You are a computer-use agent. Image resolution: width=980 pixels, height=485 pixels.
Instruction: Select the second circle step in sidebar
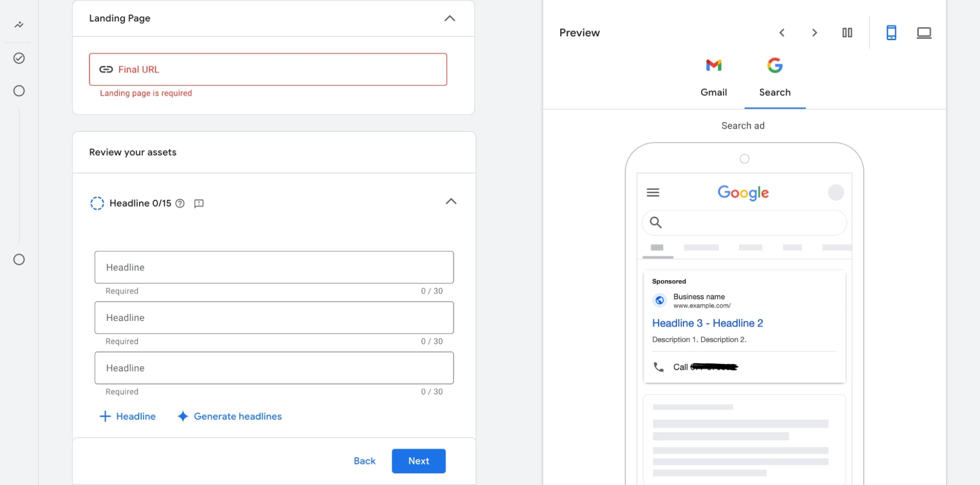pyautogui.click(x=19, y=91)
